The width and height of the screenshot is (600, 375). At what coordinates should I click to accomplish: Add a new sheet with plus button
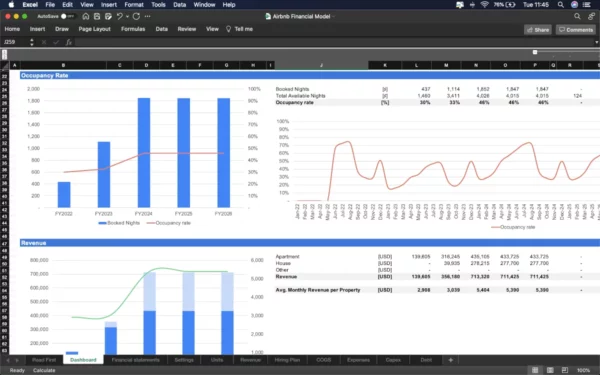click(451, 360)
